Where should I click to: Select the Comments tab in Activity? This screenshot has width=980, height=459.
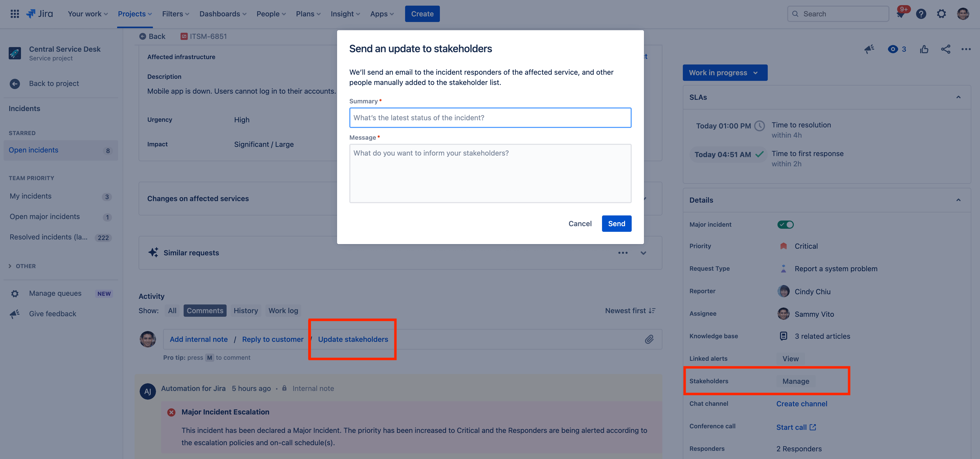[x=206, y=310]
